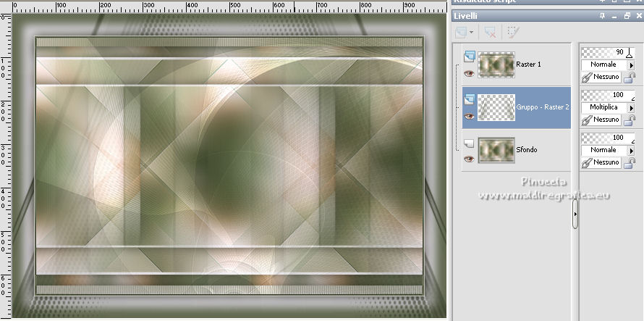Viewport: 644px width, 321px height.
Task: Click the Livelli panel title bar
Action: pos(548,16)
